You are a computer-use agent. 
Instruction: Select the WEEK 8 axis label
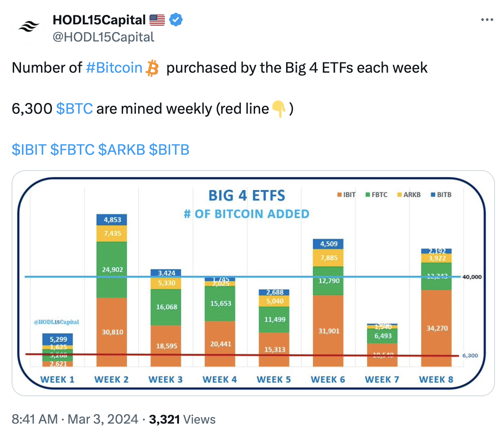(436, 379)
